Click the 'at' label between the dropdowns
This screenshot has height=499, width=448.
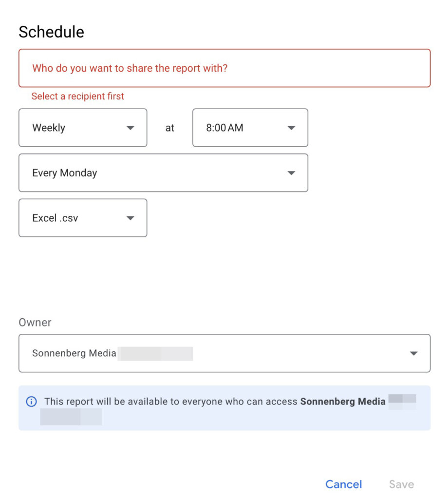coord(170,128)
